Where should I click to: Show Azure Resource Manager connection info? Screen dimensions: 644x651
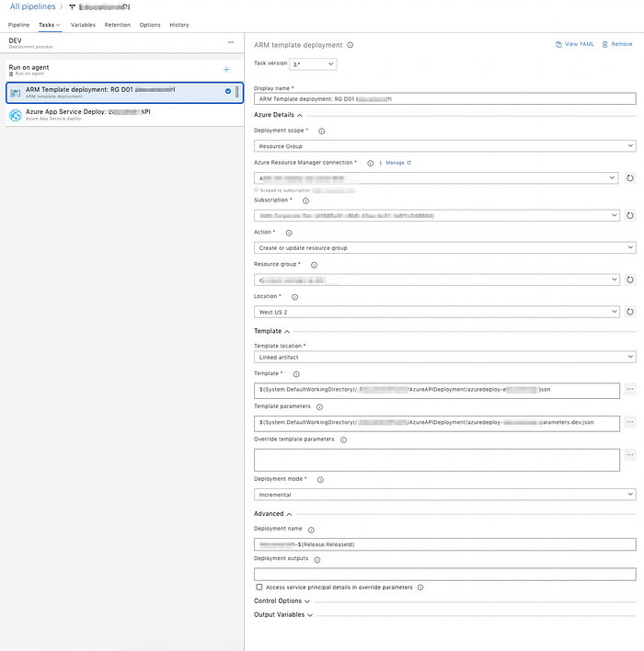click(370, 163)
